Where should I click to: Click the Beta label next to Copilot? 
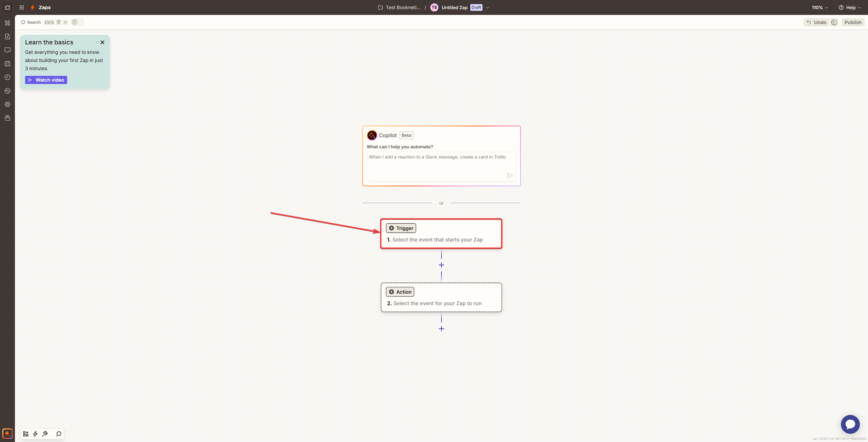coord(406,135)
